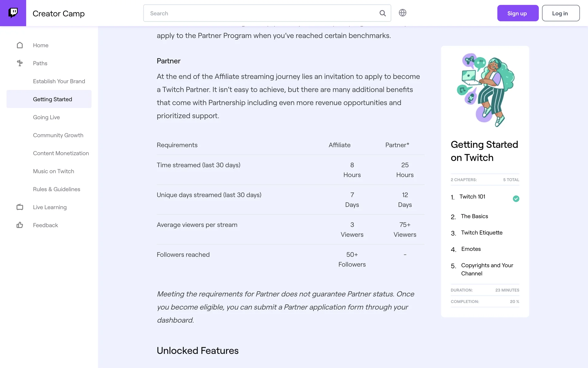Select Getting Started in the sidebar
588x368 pixels.
pyautogui.click(x=52, y=99)
